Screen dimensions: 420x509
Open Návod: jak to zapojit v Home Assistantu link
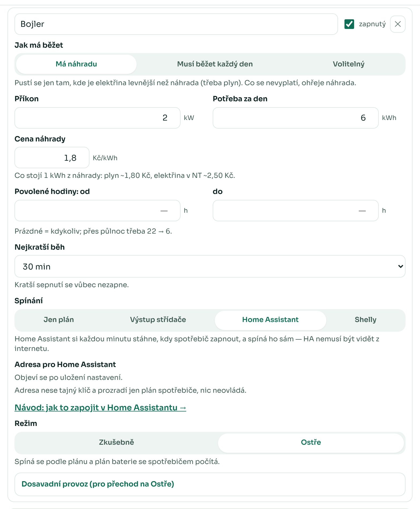click(100, 407)
